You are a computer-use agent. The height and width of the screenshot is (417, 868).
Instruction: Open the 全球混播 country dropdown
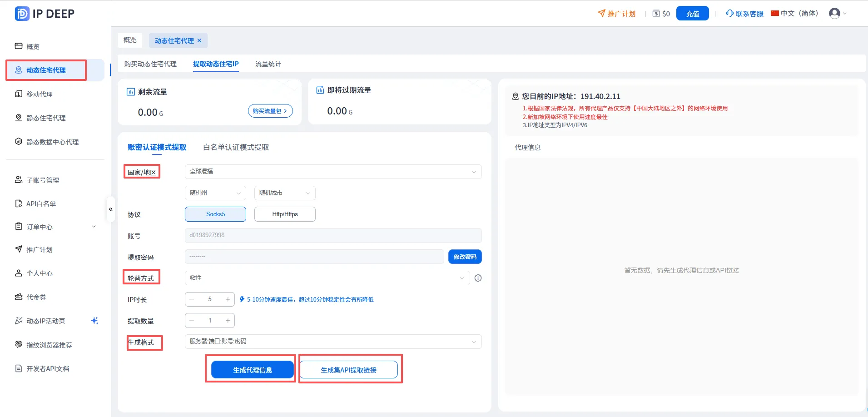333,172
